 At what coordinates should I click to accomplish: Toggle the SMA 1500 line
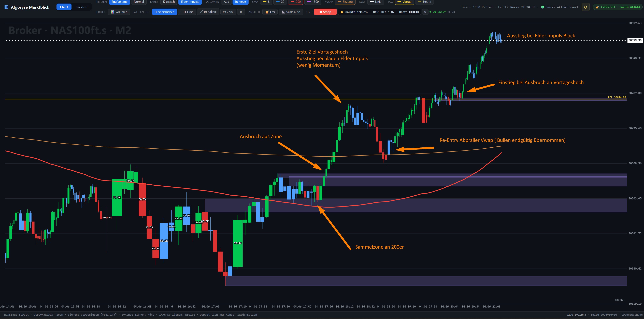pos(313,2)
